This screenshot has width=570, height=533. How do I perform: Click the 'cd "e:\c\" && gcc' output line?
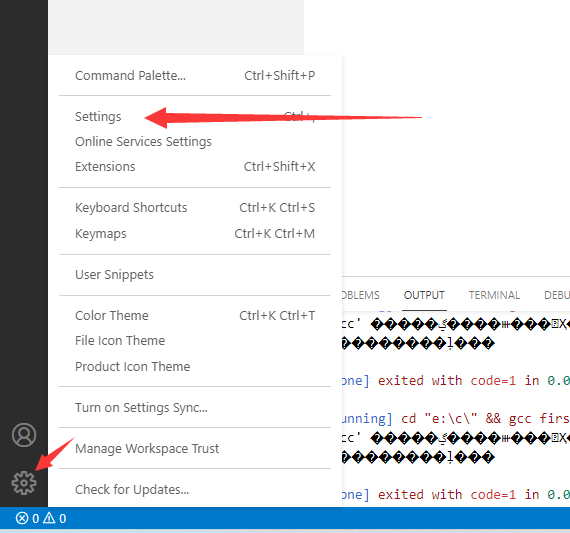point(456,418)
